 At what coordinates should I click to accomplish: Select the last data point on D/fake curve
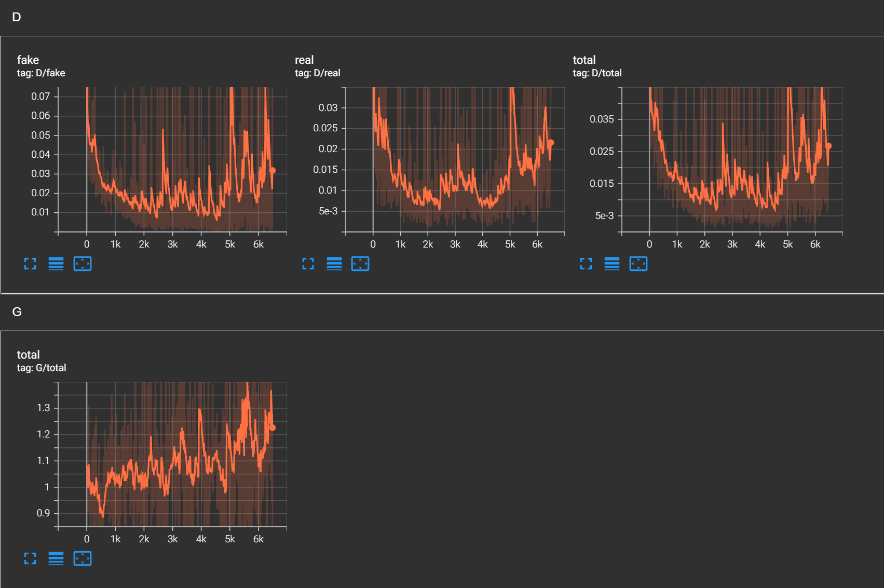[273, 170]
